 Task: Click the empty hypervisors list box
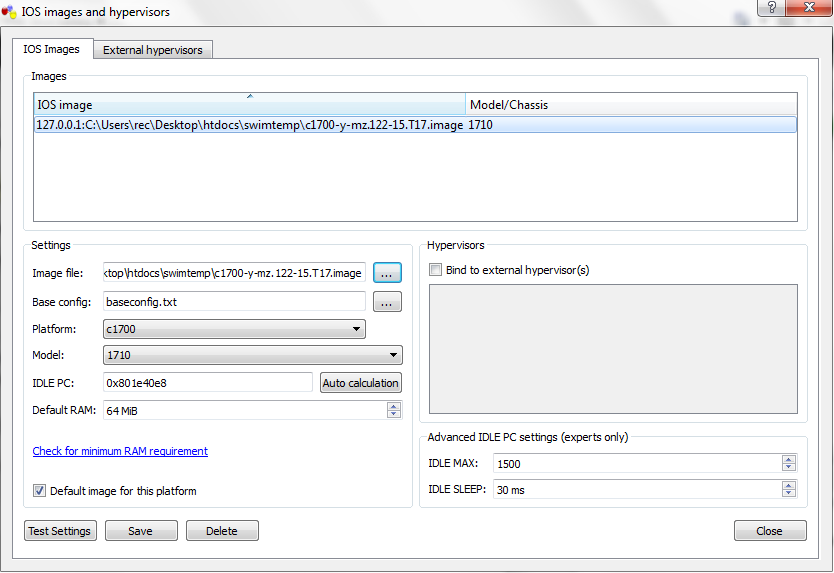[x=613, y=348]
